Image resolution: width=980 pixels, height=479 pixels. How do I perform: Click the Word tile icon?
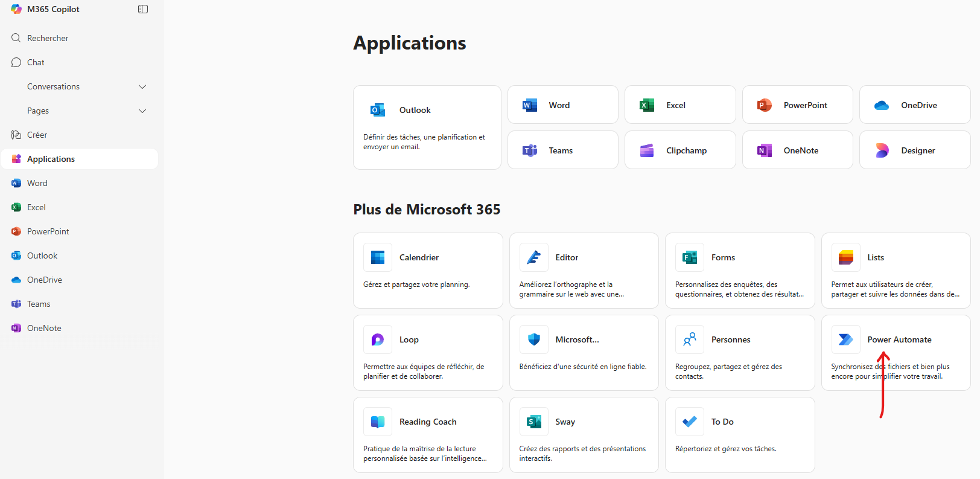tap(530, 105)
